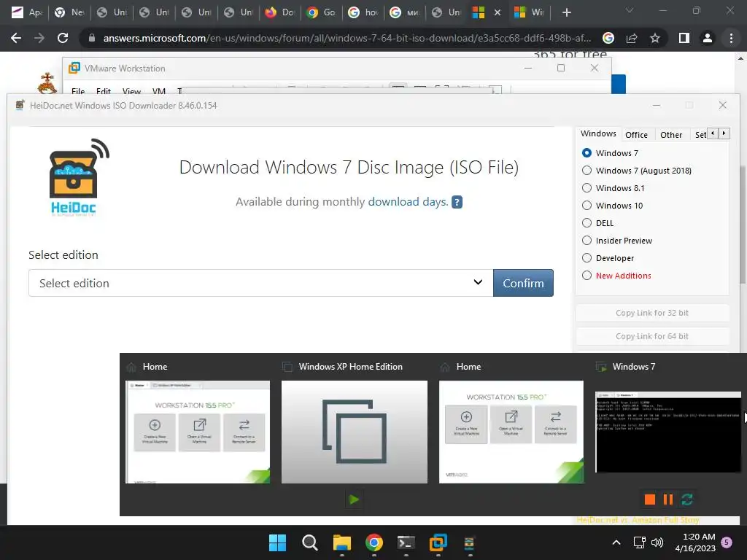The height and width of the screenshot is (560, 747).
Task: Choose the Windows 8.1 radio option
Action: 587,188
